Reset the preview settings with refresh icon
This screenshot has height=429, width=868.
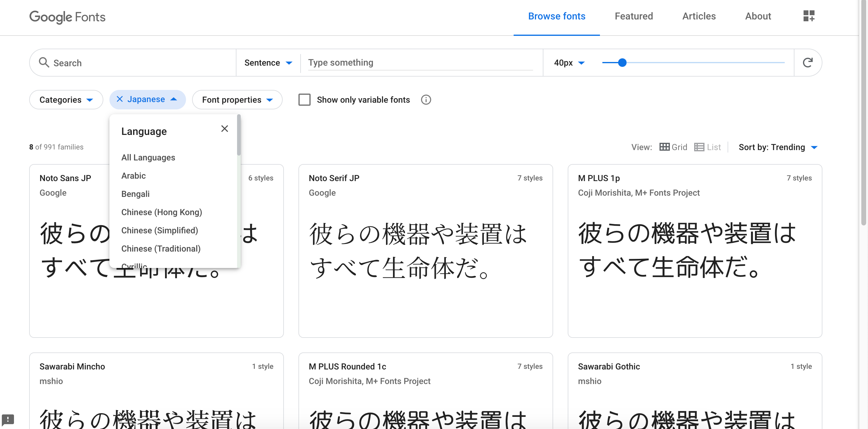pos(808,62)
